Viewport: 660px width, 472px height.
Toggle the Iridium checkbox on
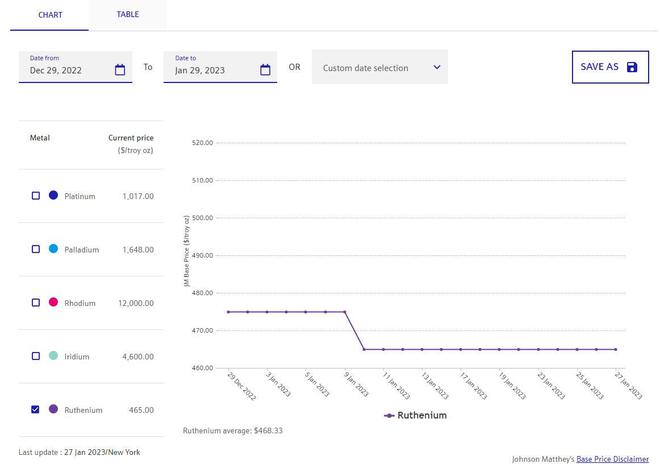(36, 356)
